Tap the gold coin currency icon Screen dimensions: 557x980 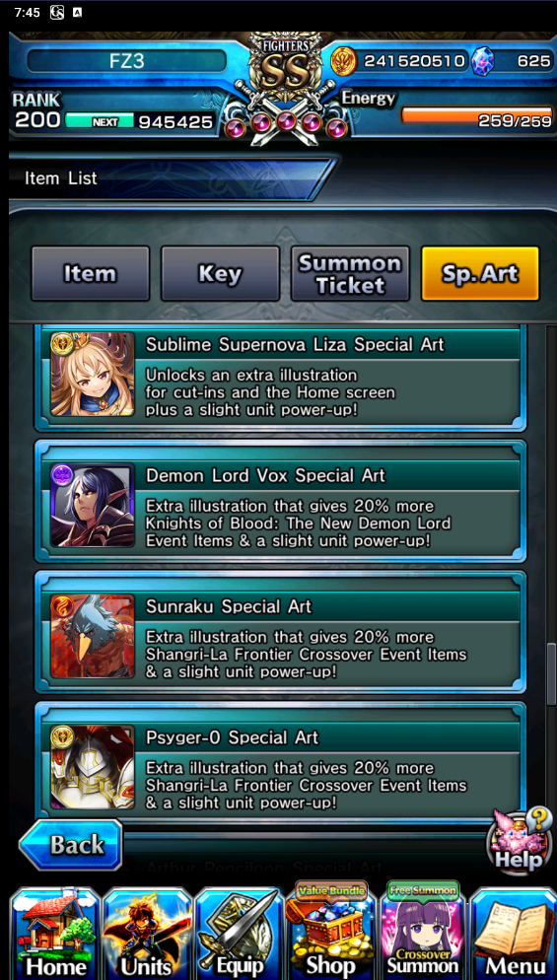coord(344,61)
